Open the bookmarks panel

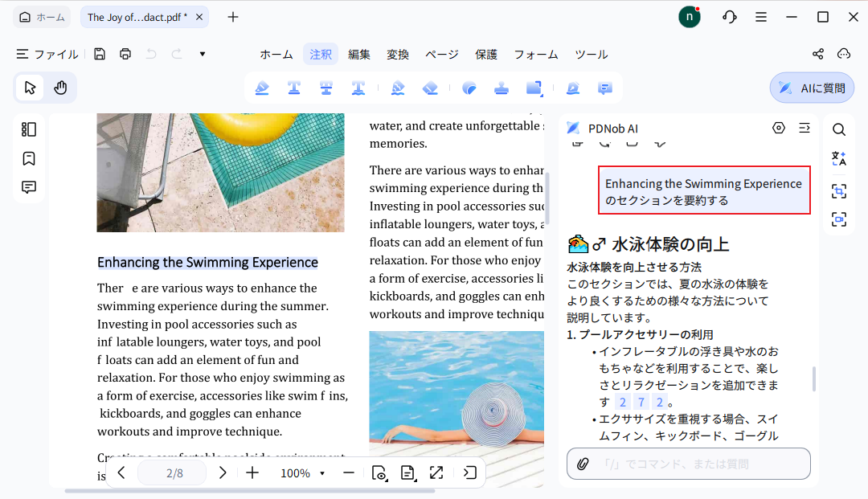point(29,158)
